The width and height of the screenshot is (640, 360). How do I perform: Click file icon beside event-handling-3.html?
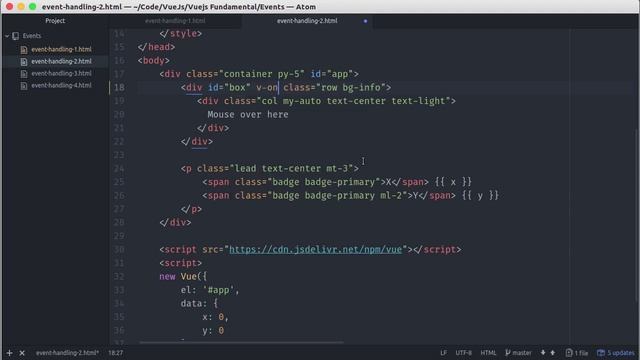tap(24, 73)
